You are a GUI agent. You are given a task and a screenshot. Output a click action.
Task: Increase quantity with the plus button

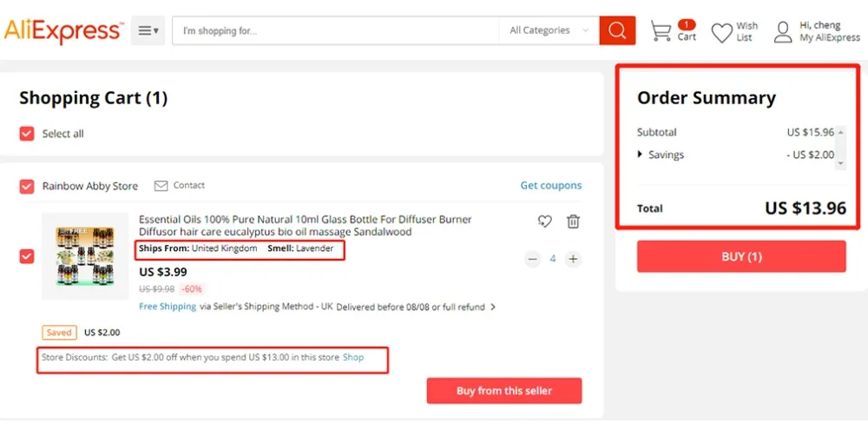pyautogui.click(x=573, y=259)
